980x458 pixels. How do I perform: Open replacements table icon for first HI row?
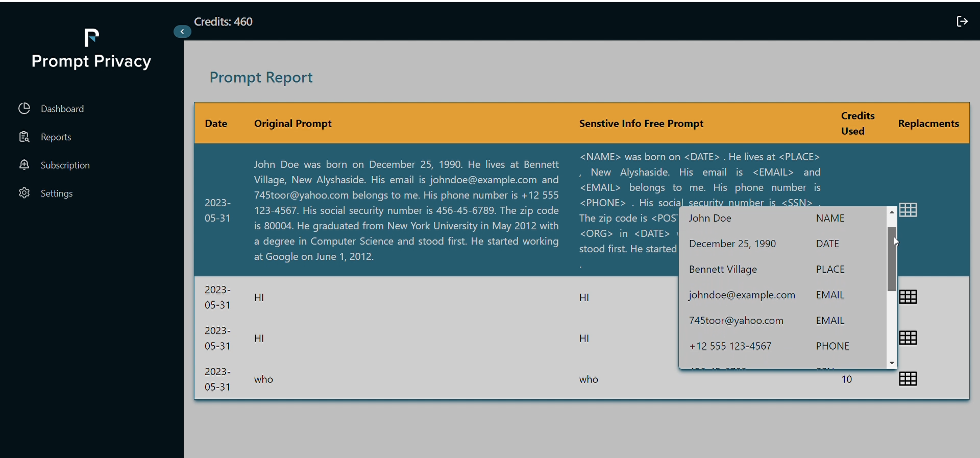coord(909,297)
